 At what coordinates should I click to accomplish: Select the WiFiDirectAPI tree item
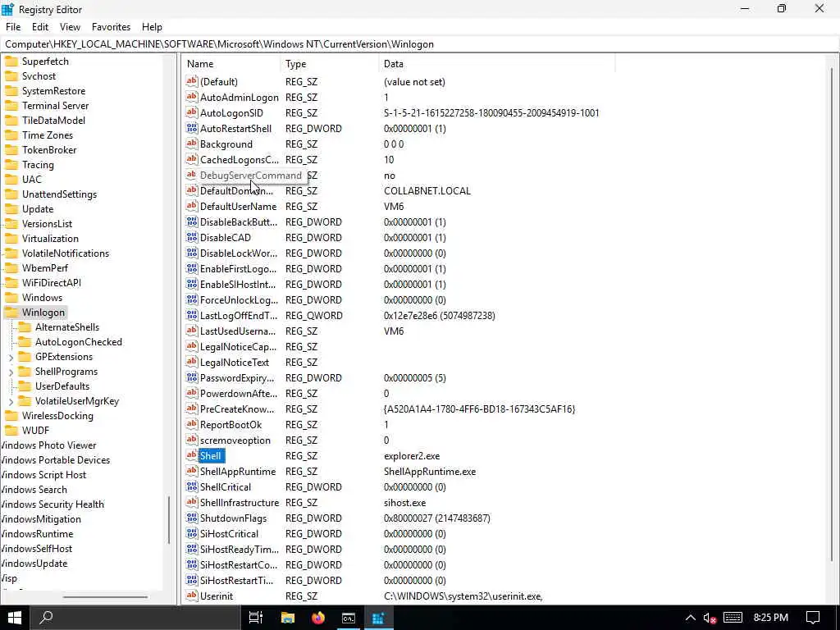point(52,283)
